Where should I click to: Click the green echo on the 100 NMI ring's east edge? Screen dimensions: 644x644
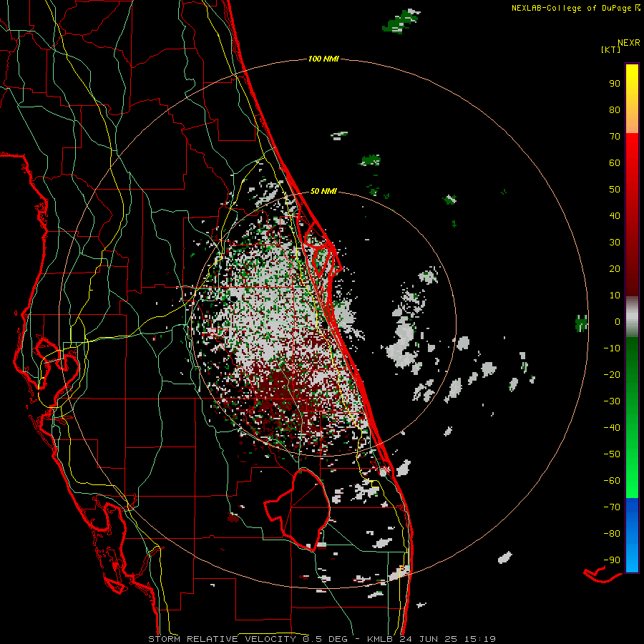click(582, 323)
